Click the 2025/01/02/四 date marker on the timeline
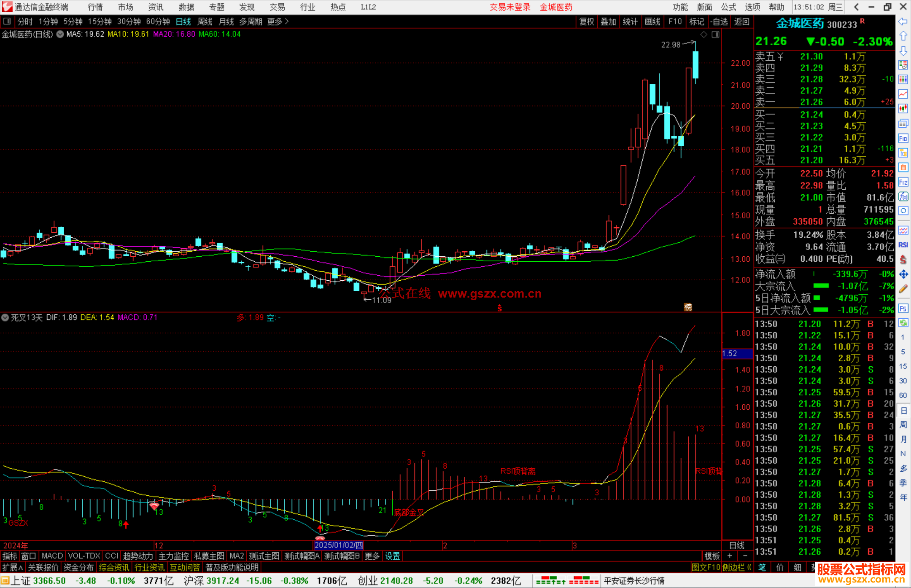 (339, 545)
